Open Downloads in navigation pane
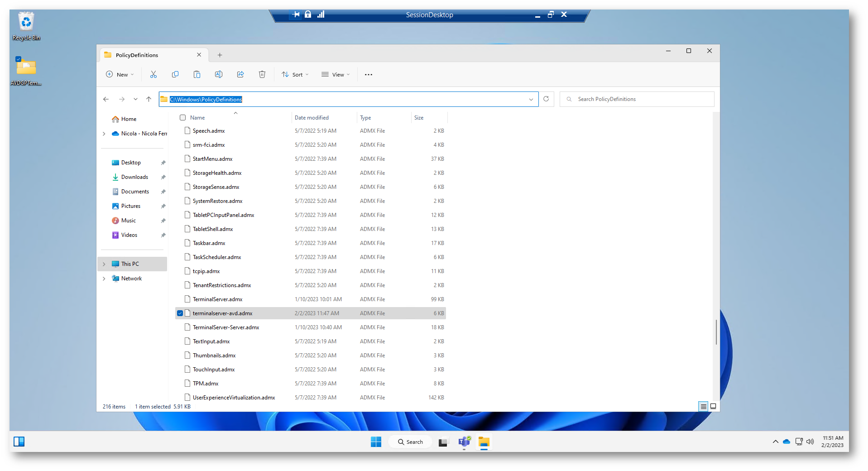 134,177
